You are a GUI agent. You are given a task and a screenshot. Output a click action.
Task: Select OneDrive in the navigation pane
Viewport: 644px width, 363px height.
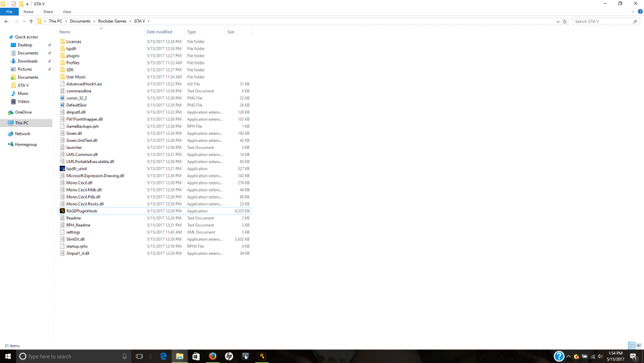coord(23,112)
